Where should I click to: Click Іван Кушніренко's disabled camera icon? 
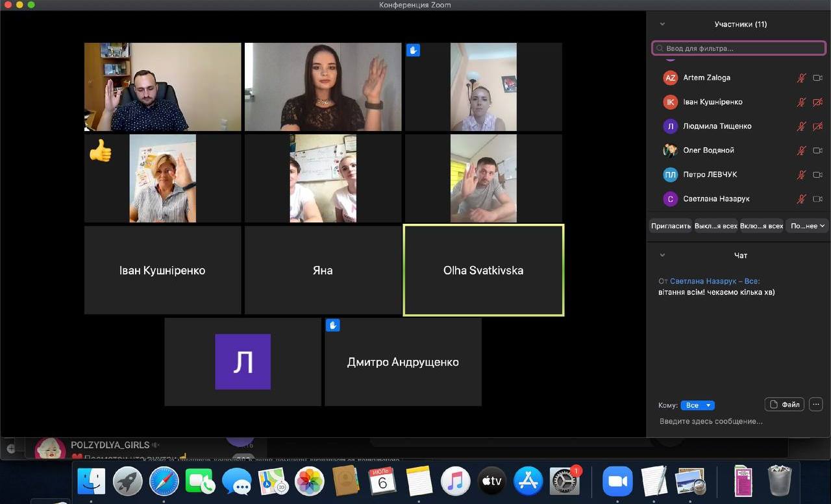[x=818, y=102]
